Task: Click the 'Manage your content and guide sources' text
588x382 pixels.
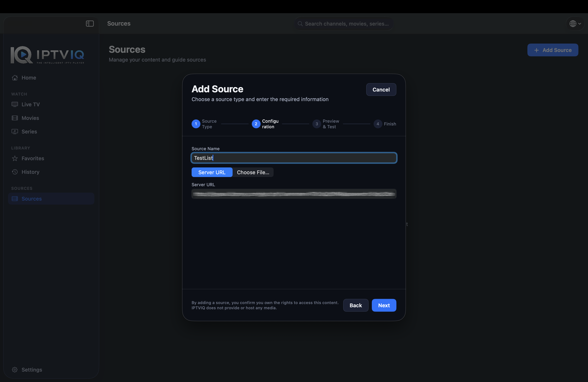Action: (x=157, y=60)
